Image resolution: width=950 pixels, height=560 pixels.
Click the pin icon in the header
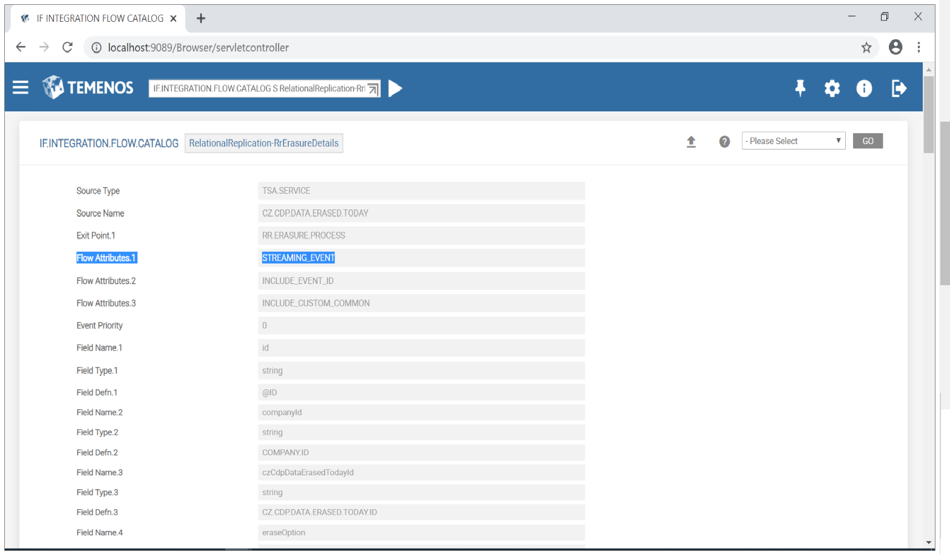(800, 88)
